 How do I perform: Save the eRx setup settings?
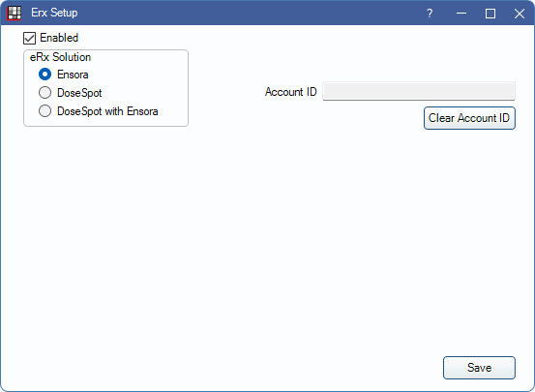tap(479, 368)
